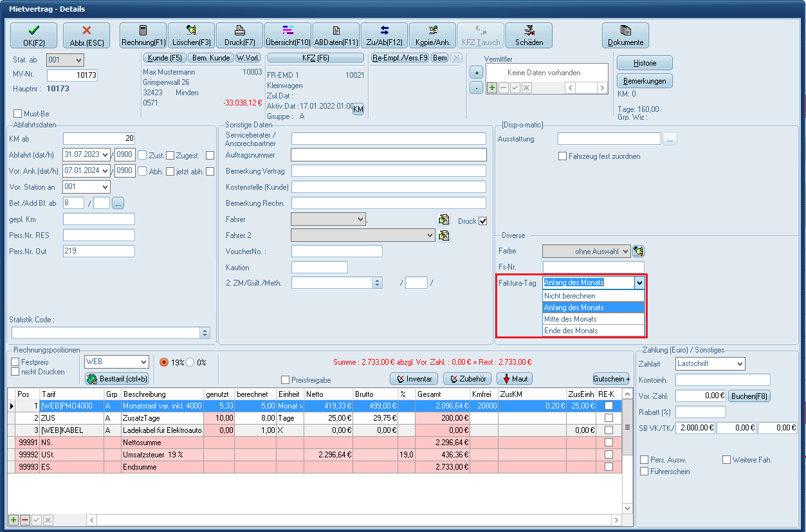The width and height of the screenshot is (806, 532).
Task: Open the Dokumente toolbar button
Action: [x=625, y=35]
